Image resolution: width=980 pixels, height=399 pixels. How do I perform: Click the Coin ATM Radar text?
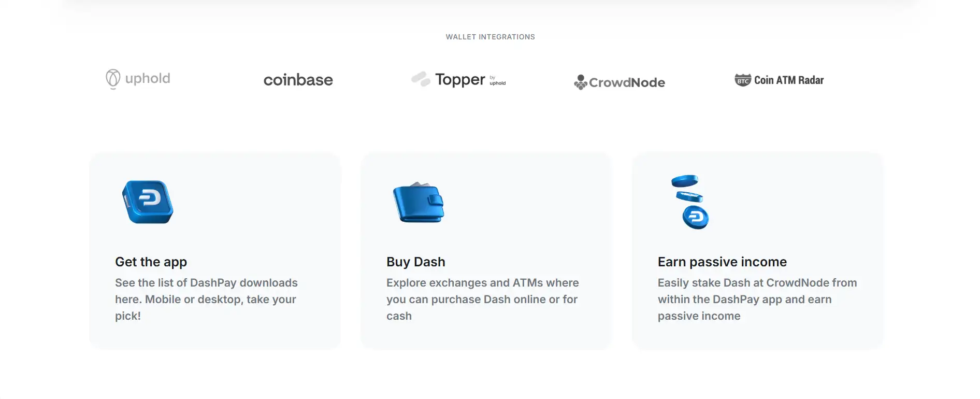tap(788, 80)
